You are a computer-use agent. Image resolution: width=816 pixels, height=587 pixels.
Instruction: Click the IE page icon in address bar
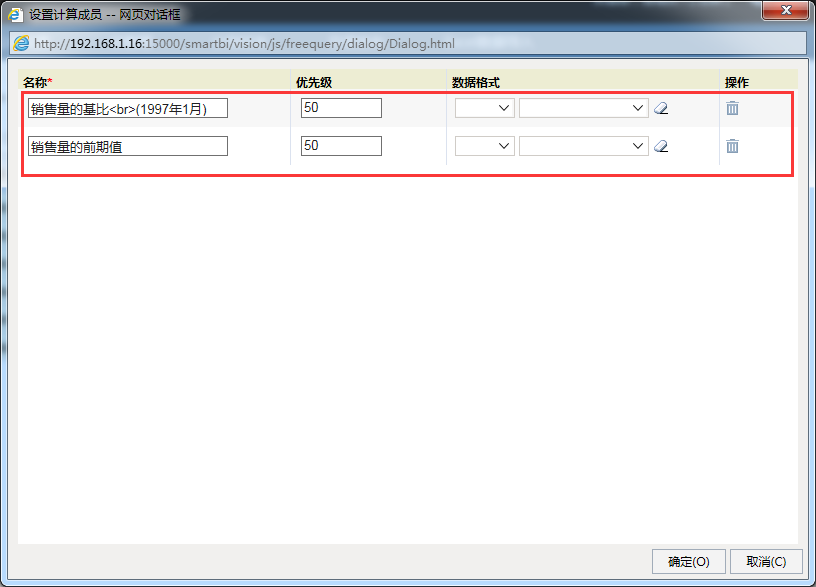[21, 43]
